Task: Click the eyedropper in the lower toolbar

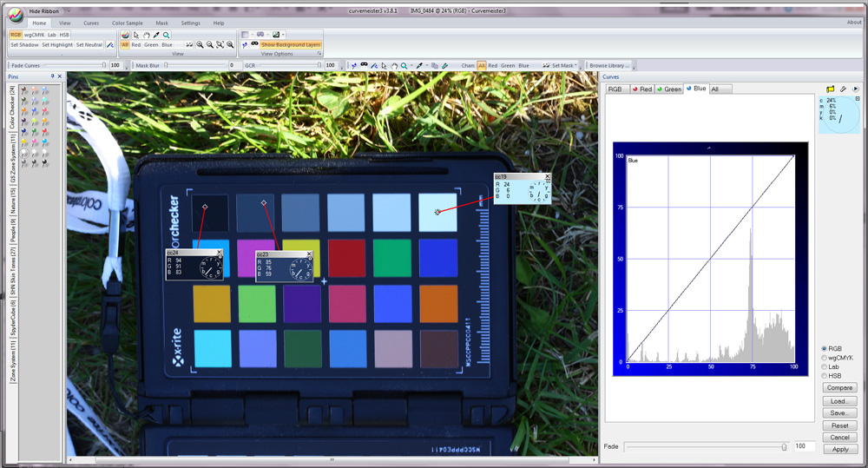Action: 419,65
